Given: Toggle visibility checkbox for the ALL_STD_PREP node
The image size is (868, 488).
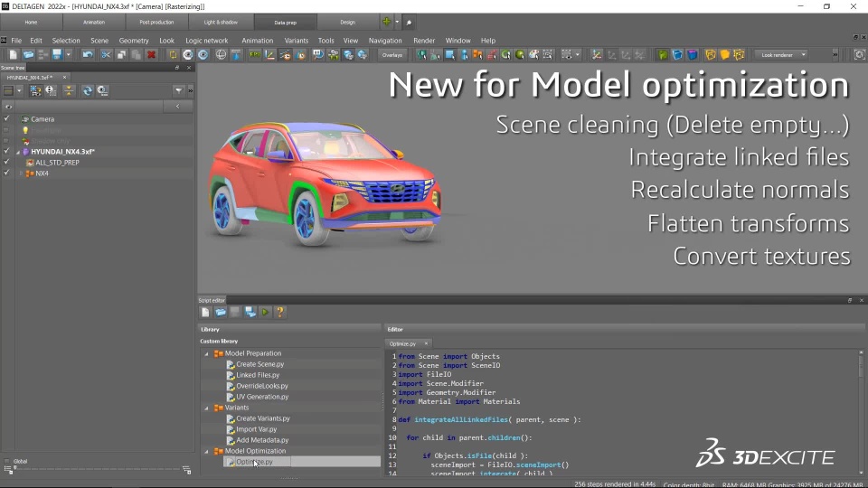Looking at the screenshot, I should pyautogui.click(x=7, y=163).
